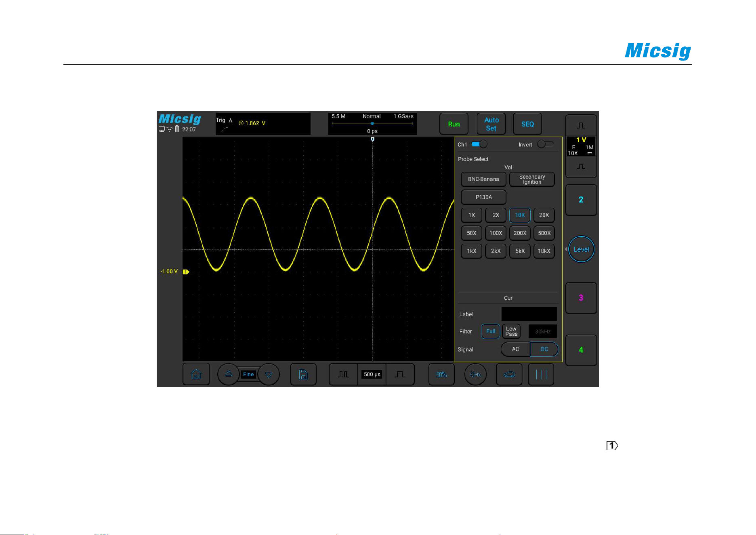Open the 500 µs timebase value
The height and width of the screenshot is (535, 756).
click(x=372, y=374)
